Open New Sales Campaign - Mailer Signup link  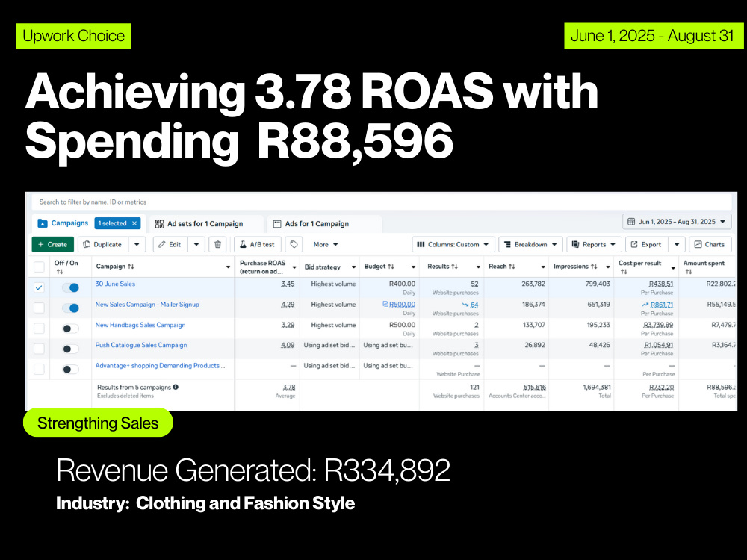coord(147,305)
